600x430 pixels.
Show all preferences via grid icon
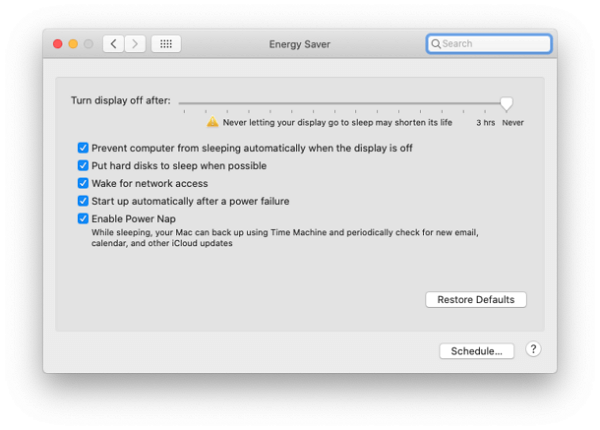tap(166, 44)
